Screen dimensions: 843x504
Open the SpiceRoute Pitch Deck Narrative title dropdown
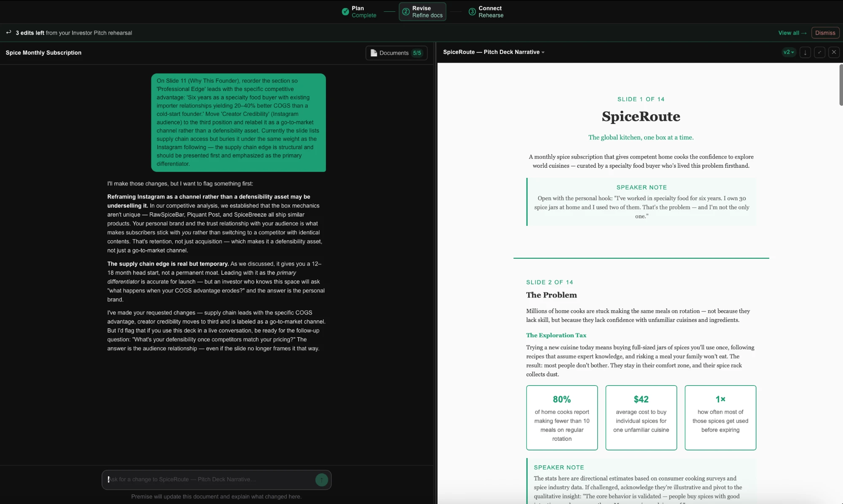pos(494,52)
